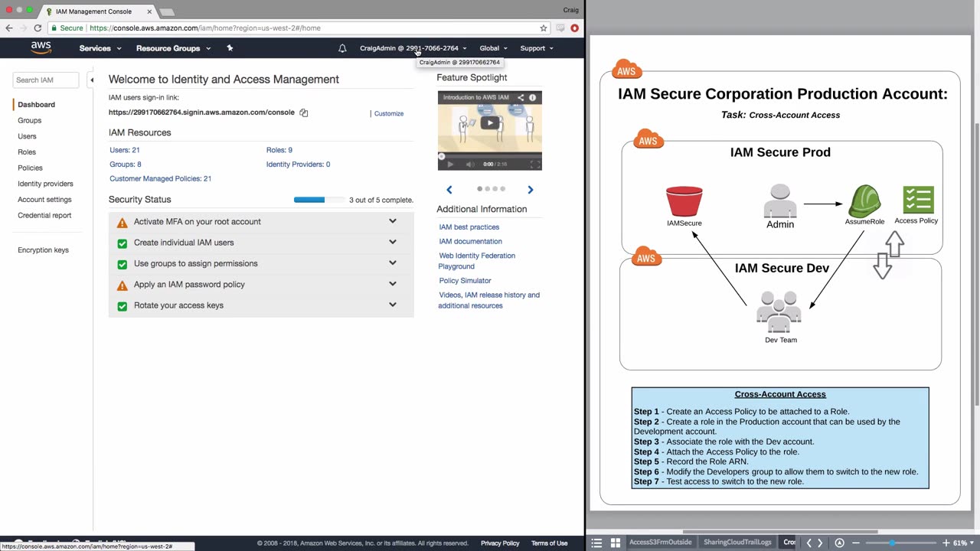The width and height of the screenshot is (980, 551).
Task: Zoom in with the plus icon
Action: 946,543
